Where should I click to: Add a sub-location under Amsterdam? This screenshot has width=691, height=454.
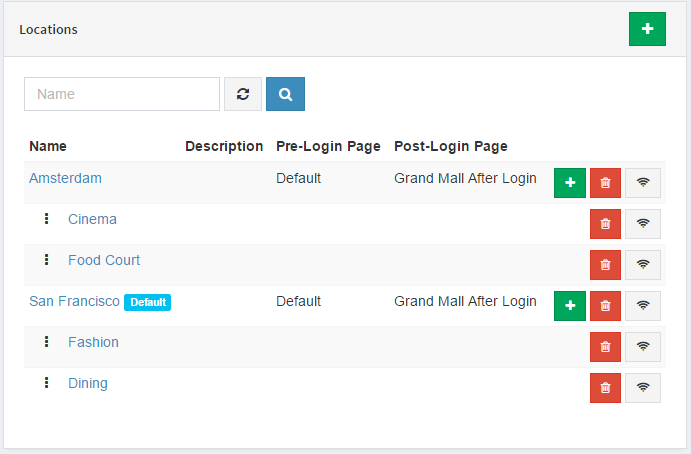[x=570, y=182]
